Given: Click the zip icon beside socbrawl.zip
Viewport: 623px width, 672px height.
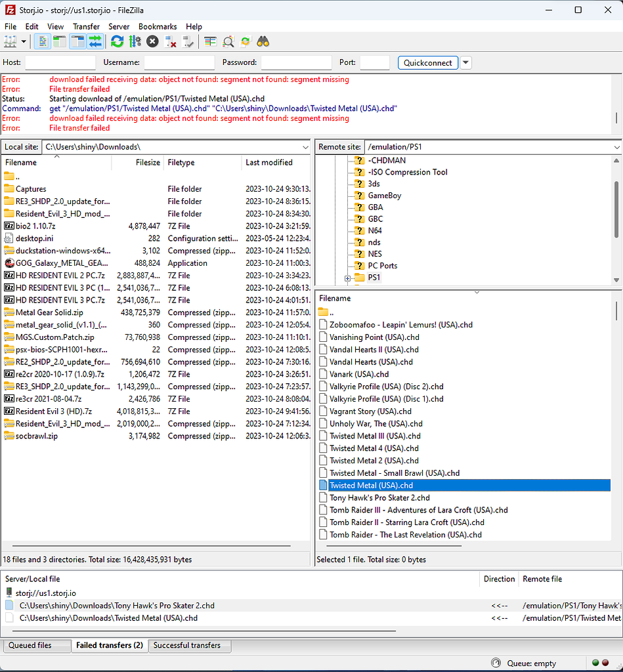Looking at the screenshot, I should point(9,436).
